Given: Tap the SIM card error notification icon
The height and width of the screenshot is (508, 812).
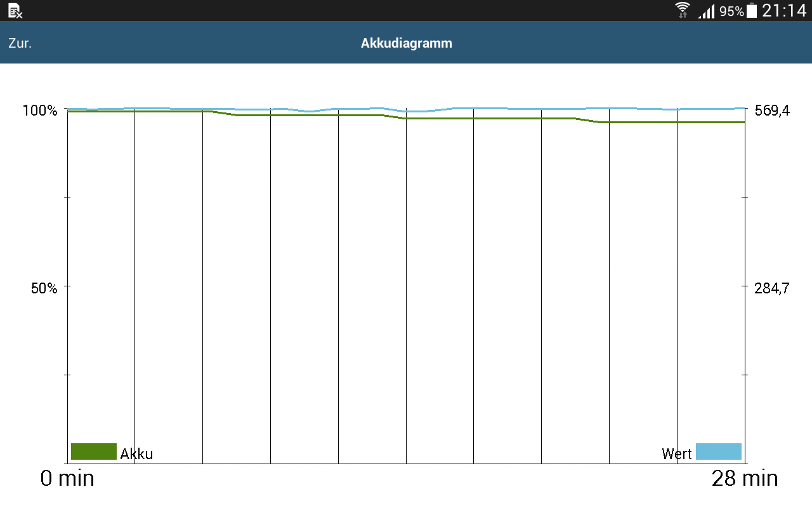Looking at the screenshot, I should [15, 10].
